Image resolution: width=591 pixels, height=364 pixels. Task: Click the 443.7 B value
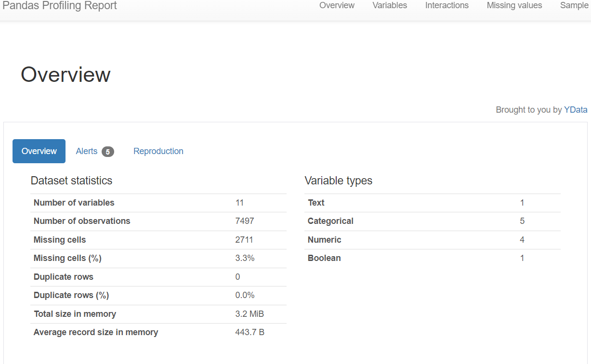[x=250, y=332]
